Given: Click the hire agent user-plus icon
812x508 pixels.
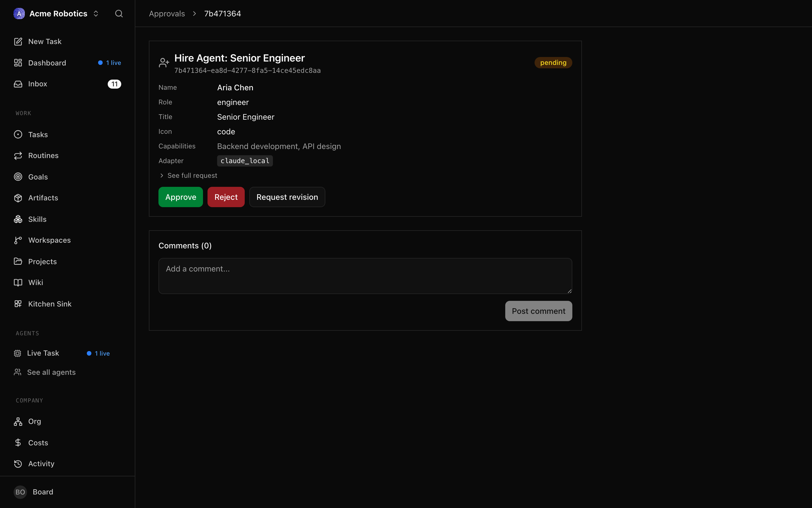Looking at the screenshot, I should pos(164,63).
